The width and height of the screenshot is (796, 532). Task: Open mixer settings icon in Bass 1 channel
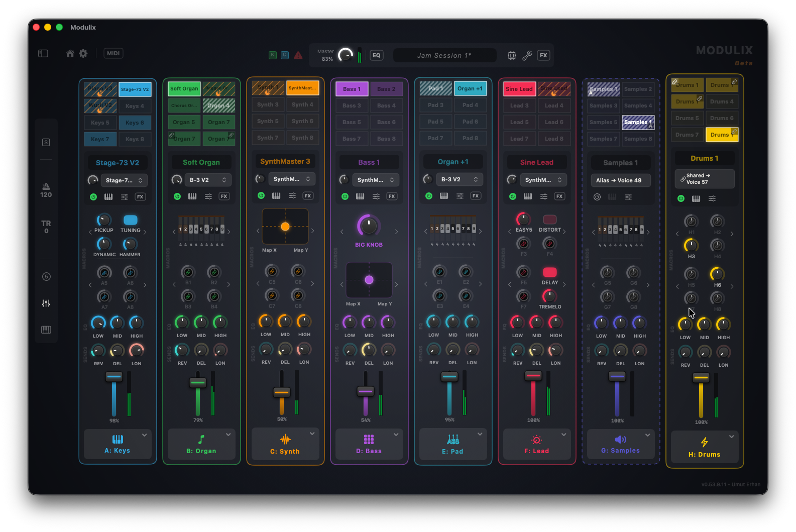[x=376, y=196]
